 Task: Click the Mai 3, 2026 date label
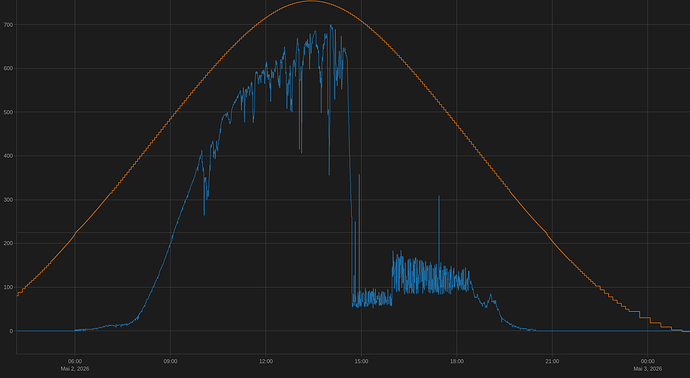click(x=648, y=369)
